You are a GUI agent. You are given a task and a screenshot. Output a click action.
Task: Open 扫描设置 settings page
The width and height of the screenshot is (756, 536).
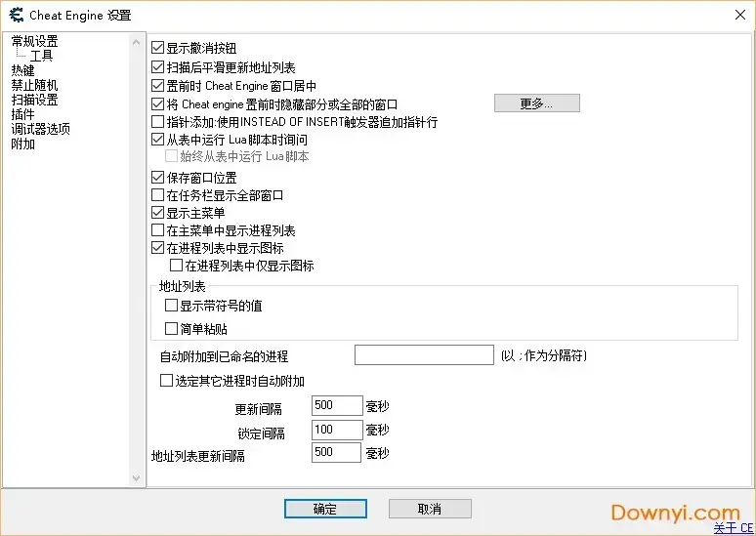tap(35, 100)
